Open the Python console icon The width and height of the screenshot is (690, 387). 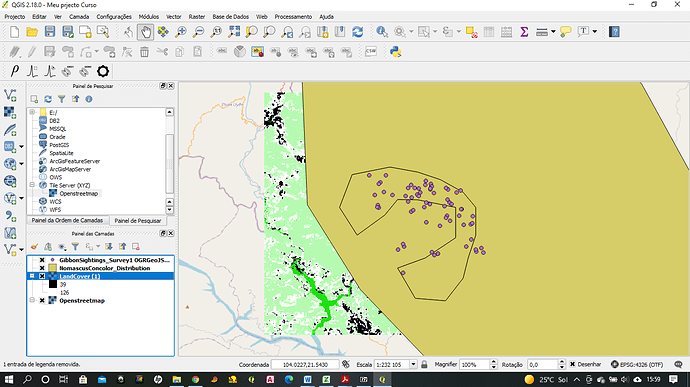click(x=395, y=52)
